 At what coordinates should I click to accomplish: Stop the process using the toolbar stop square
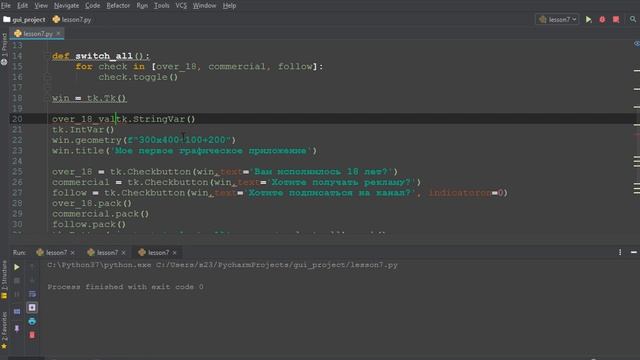(x=616, y=20)
